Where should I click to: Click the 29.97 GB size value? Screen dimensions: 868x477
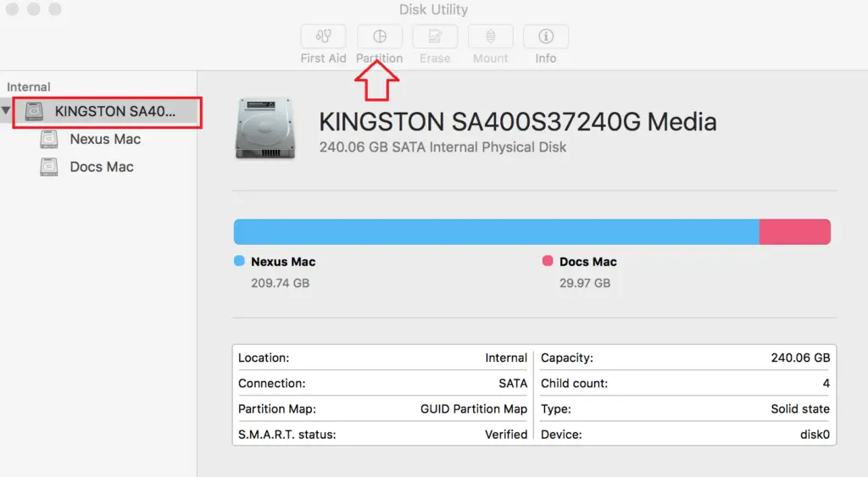click(x=585, y=283)
